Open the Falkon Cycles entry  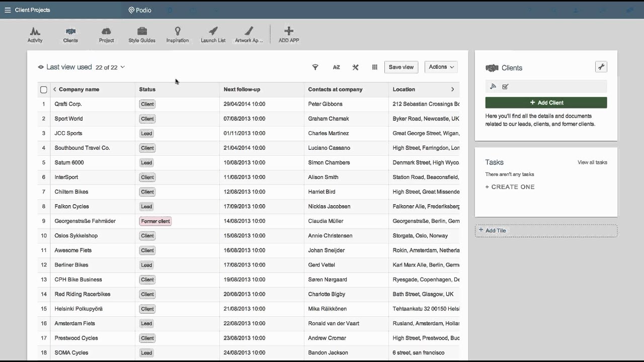point(71,206)
